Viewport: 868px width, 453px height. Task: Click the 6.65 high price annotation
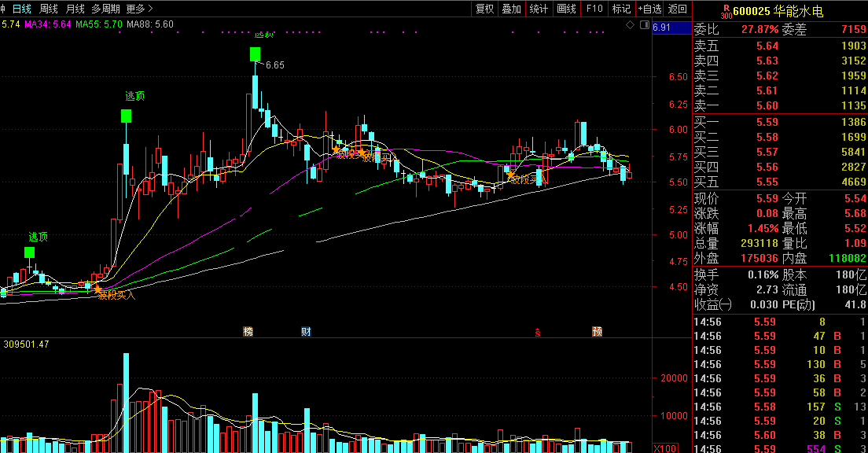(x=274, y=65)
